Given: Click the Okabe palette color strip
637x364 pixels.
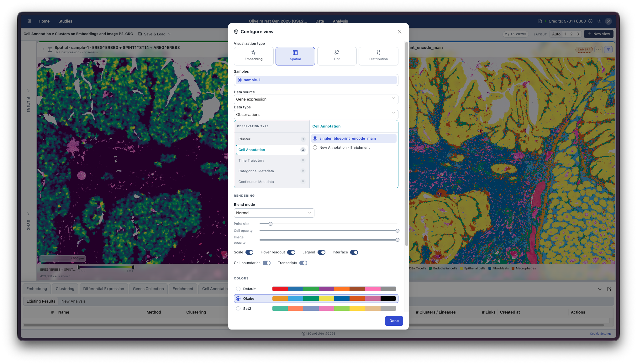Looking at the screenshot, I should click(334, 299).
